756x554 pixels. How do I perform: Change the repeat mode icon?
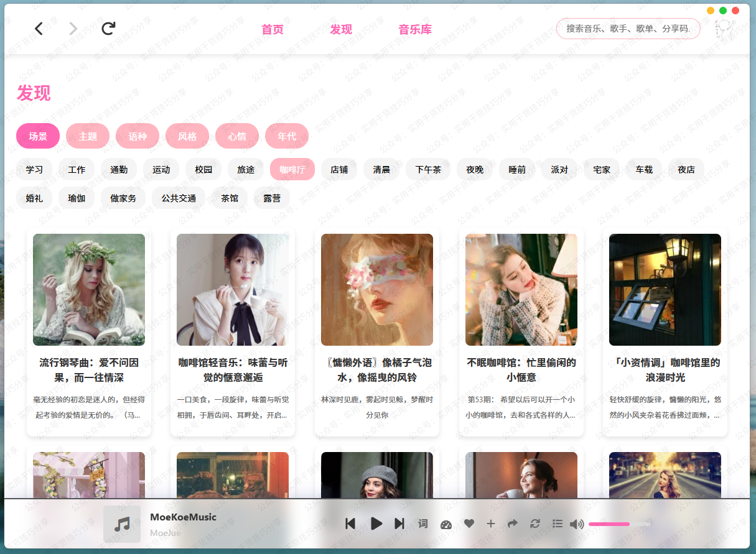535,524
